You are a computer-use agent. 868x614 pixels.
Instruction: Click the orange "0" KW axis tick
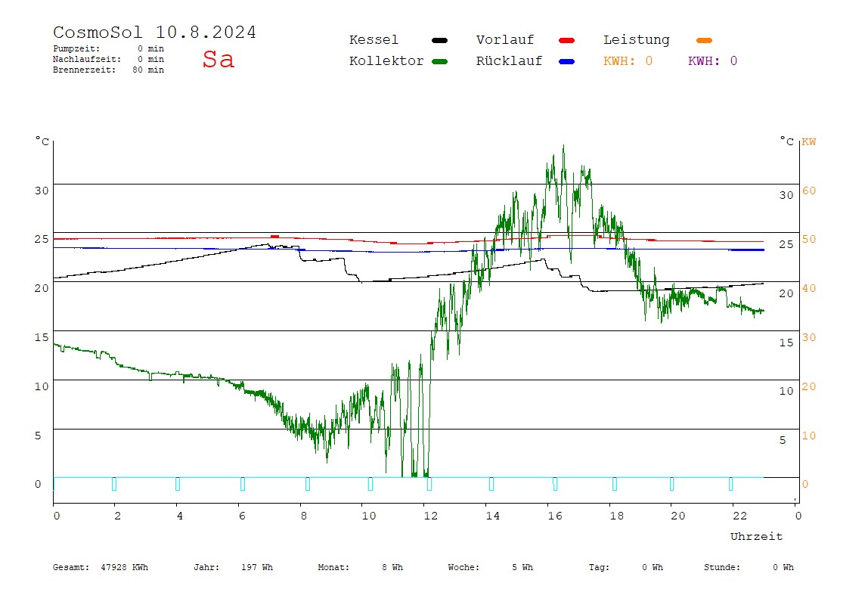coord(805,485)
